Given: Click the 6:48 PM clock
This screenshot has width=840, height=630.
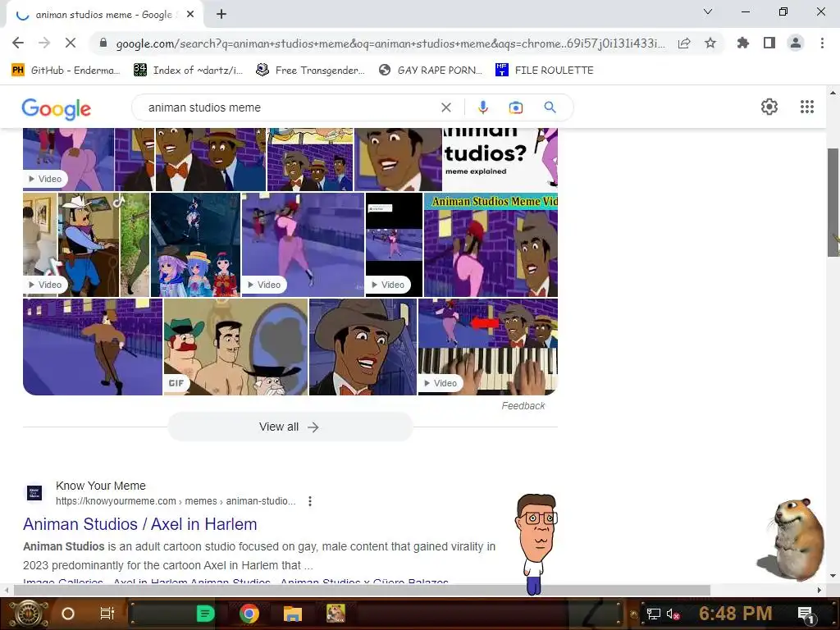Looking at the screenshot, I should 736,614.
